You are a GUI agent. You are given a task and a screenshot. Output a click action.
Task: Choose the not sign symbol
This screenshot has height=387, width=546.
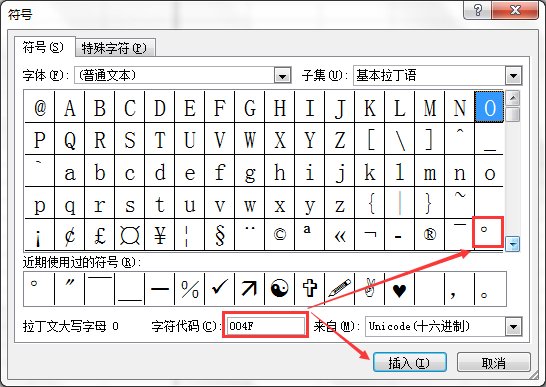click(369, 235)
